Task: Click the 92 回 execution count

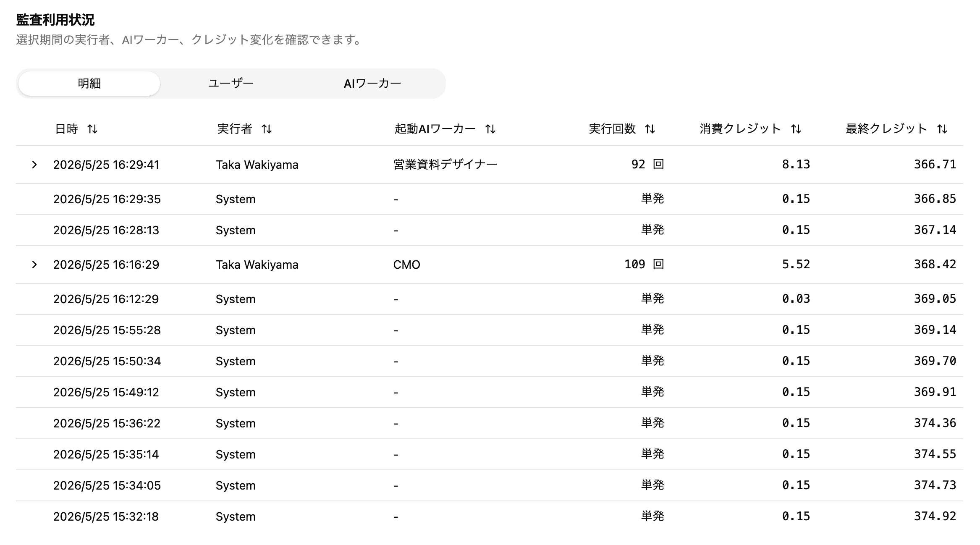Action: click(x=648, y=164)
